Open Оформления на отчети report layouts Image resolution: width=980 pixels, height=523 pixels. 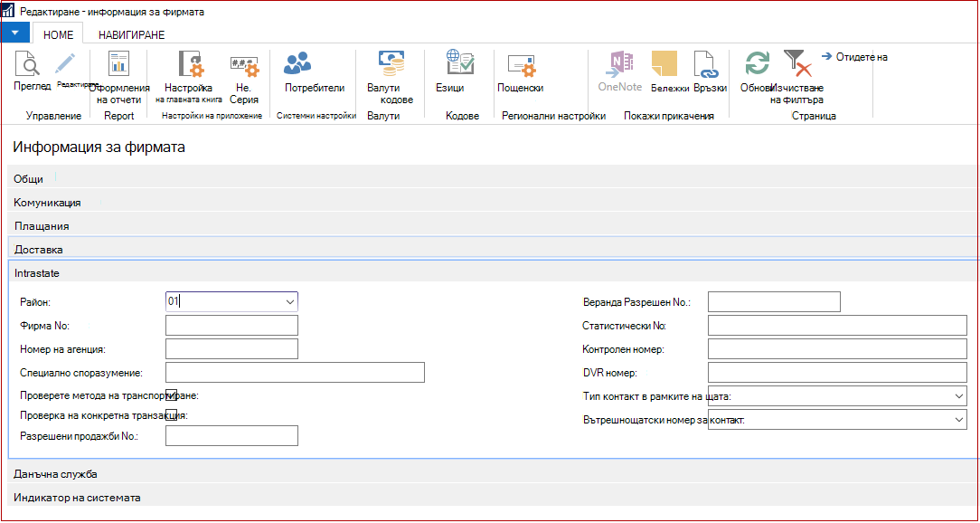[118, 64]
